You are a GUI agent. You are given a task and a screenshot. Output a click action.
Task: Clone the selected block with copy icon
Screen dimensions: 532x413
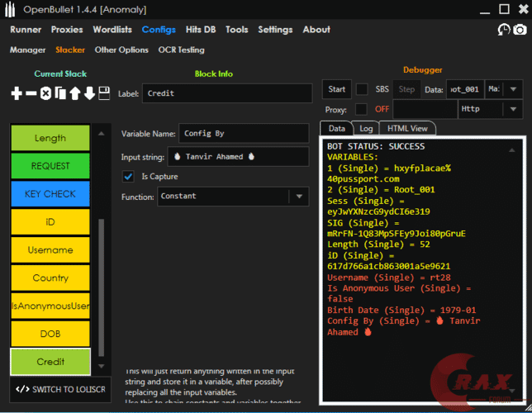point(59,94)
